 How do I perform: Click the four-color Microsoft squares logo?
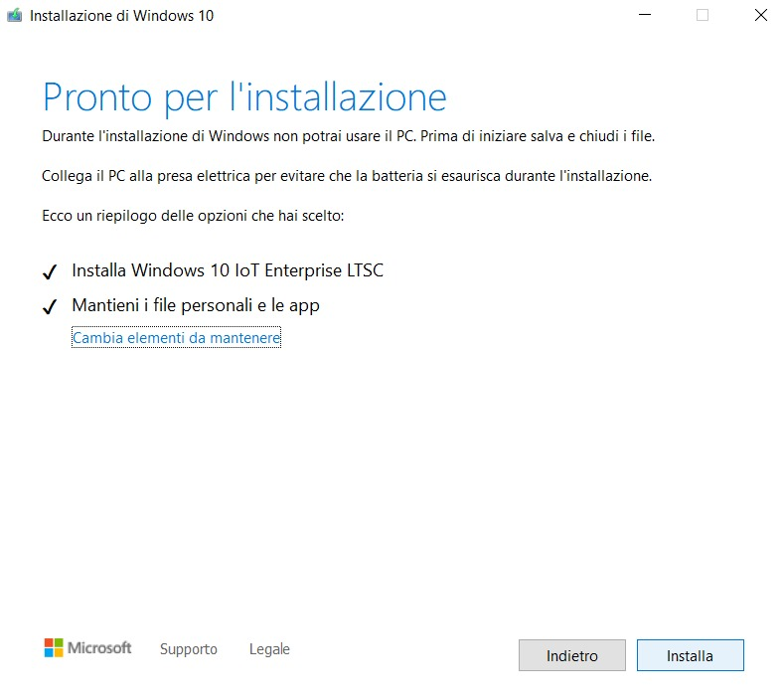point(54,648)
